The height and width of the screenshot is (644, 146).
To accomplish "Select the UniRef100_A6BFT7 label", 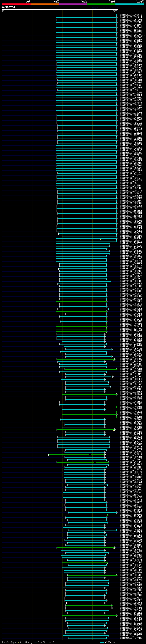I will pyautogui.click(x=131, y=266).
